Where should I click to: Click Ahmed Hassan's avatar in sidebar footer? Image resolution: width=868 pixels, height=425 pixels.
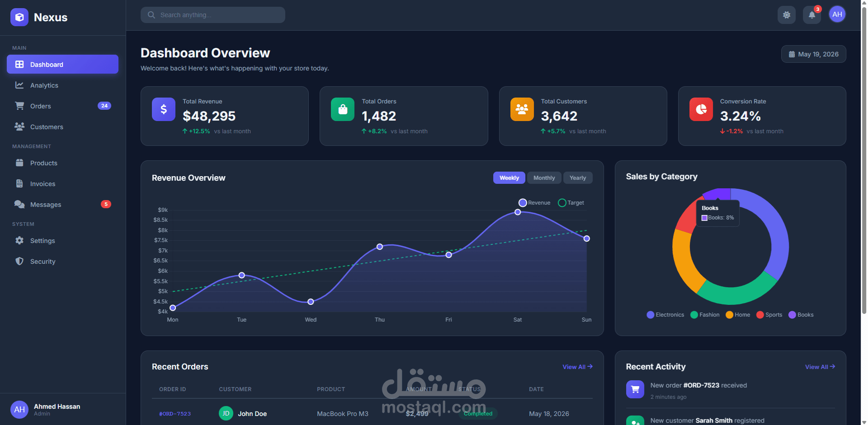[x=19, y=410]
